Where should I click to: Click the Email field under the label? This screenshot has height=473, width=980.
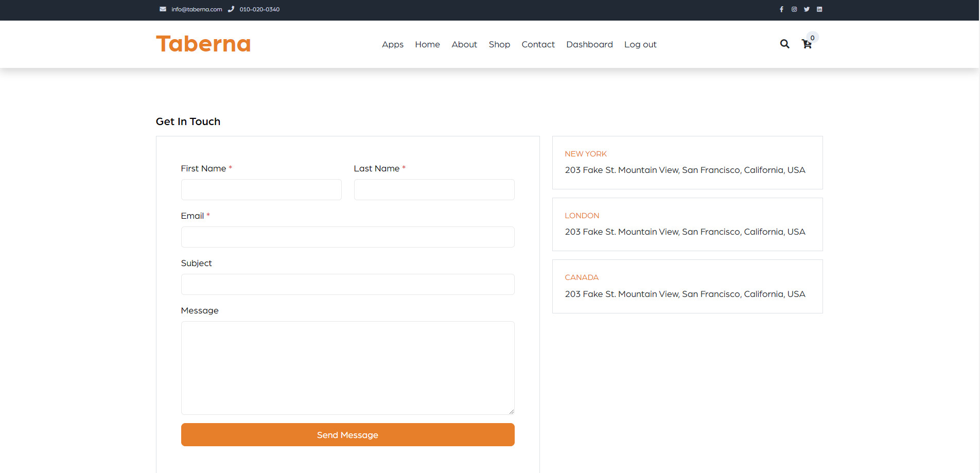(347, 237)
